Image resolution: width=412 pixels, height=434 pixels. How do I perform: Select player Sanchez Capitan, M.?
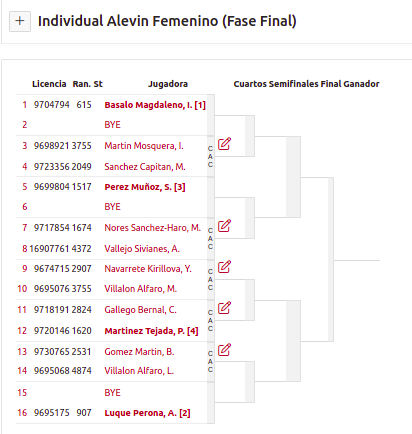145,167
